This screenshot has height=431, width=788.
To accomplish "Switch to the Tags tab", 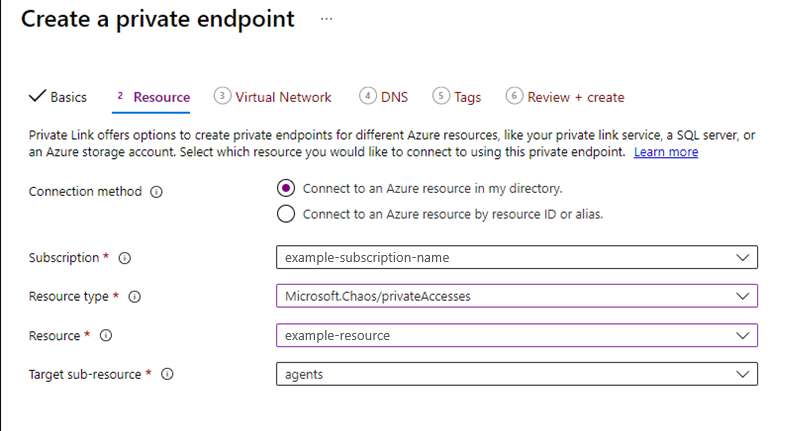I will pos(457,97).
